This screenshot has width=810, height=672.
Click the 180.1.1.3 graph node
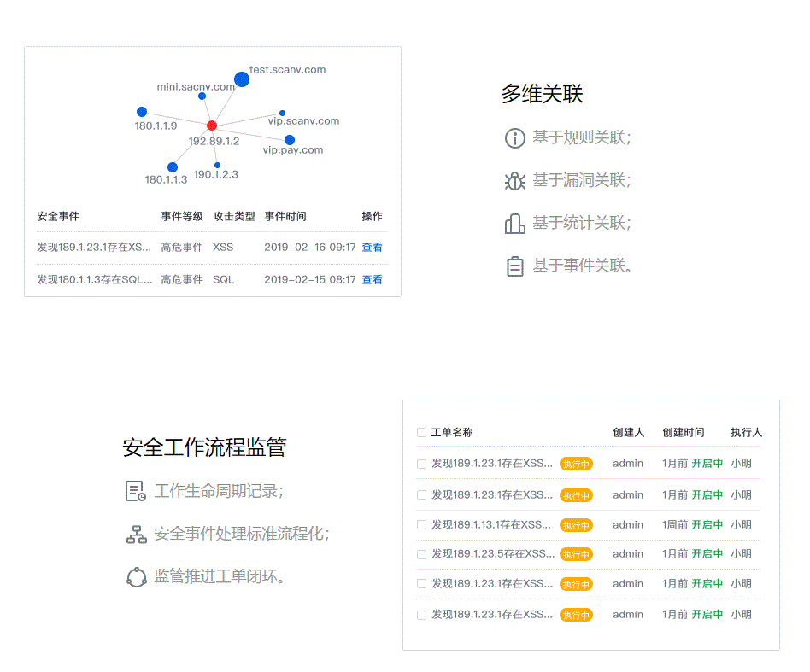click(x=173, y=167)
